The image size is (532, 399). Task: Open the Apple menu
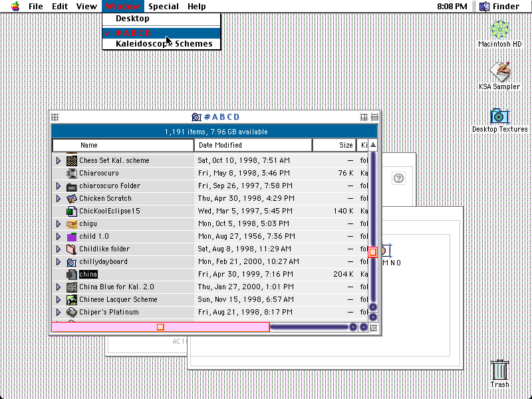pos(15,6)
